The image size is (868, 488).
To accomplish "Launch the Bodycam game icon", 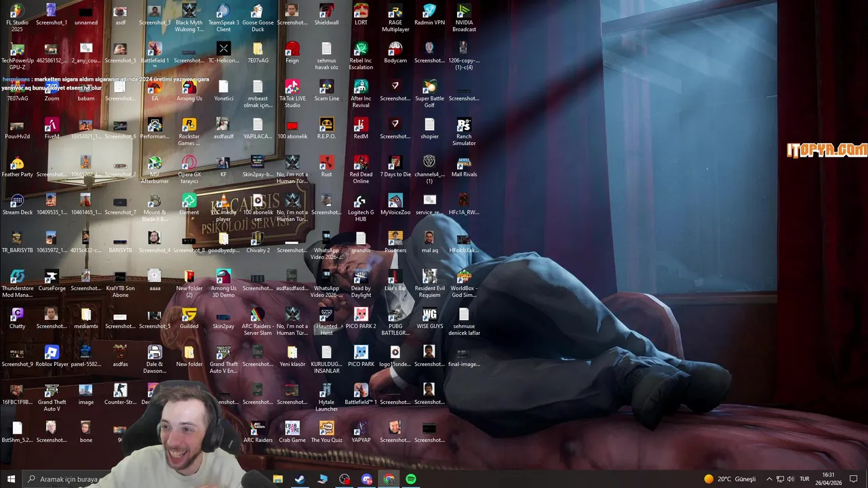I will 395,52.
